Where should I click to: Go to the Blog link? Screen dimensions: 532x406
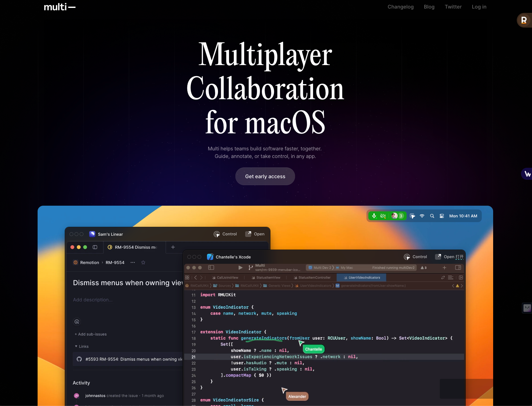pos(429,7)
